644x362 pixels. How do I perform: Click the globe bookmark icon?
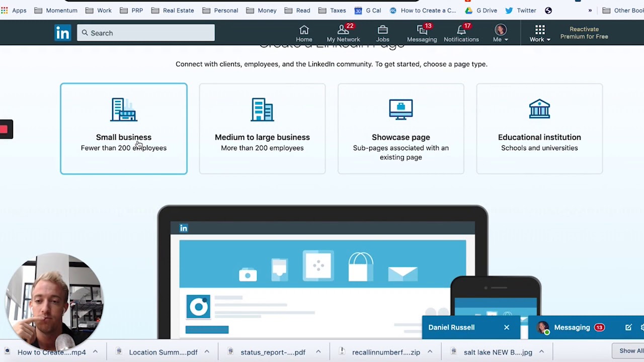(x=548, y=10)
